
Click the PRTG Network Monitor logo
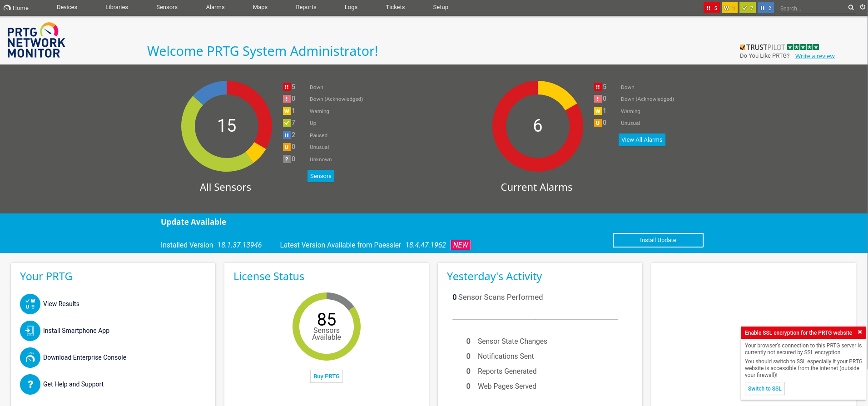pos(36,41)
